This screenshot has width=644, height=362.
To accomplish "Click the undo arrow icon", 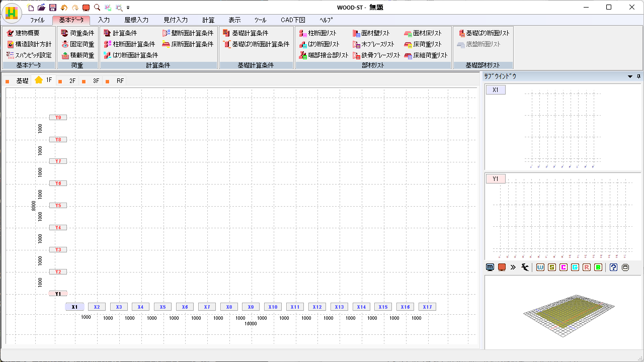I will 64,8.
